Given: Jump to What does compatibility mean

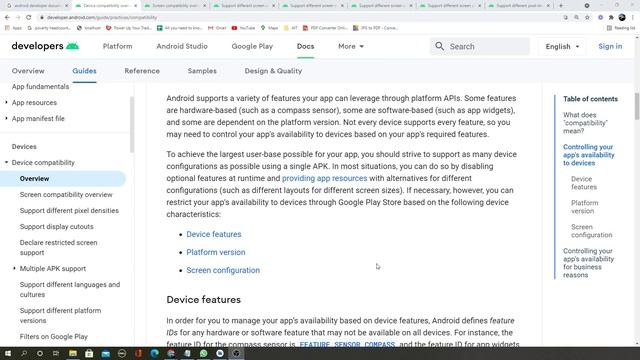Looking at the screenshot, I should [x=585, y=123].
